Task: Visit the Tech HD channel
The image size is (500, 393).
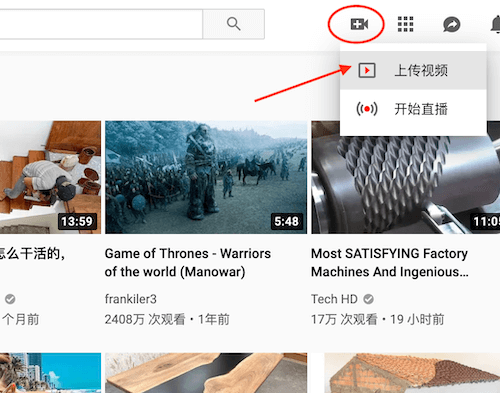Action: [334, 299]
